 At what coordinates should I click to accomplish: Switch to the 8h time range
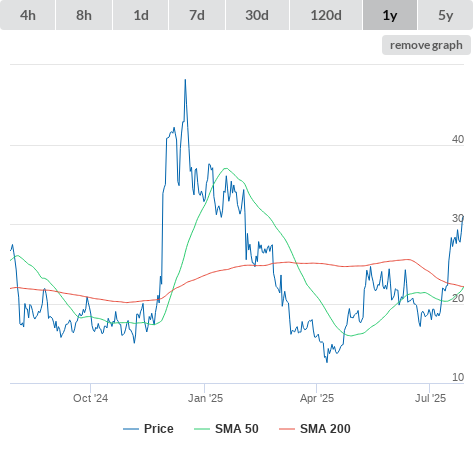(84, 15)
